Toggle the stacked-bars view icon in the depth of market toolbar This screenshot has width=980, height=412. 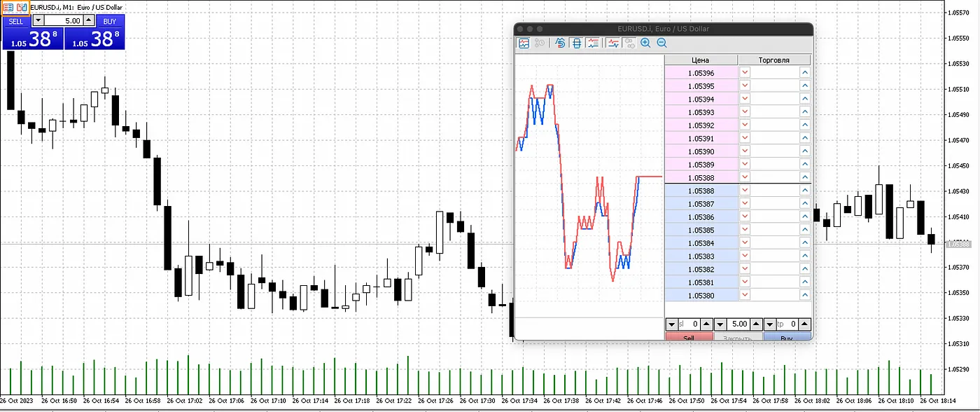[577, 43]
